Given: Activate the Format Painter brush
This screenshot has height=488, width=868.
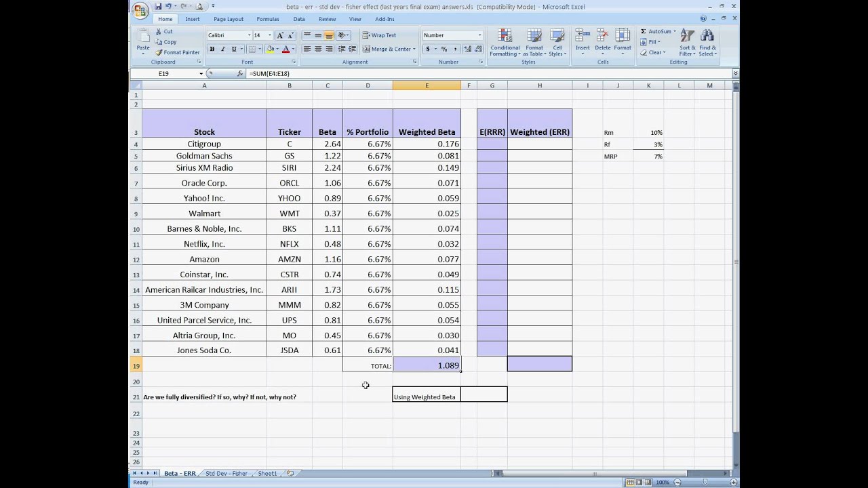Looking at the screenshot, I should [177, 52].
